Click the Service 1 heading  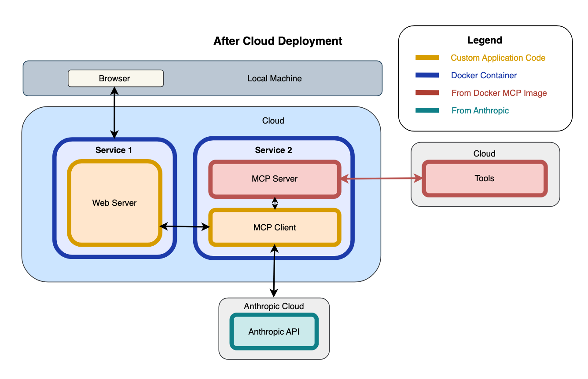(114, 150)
